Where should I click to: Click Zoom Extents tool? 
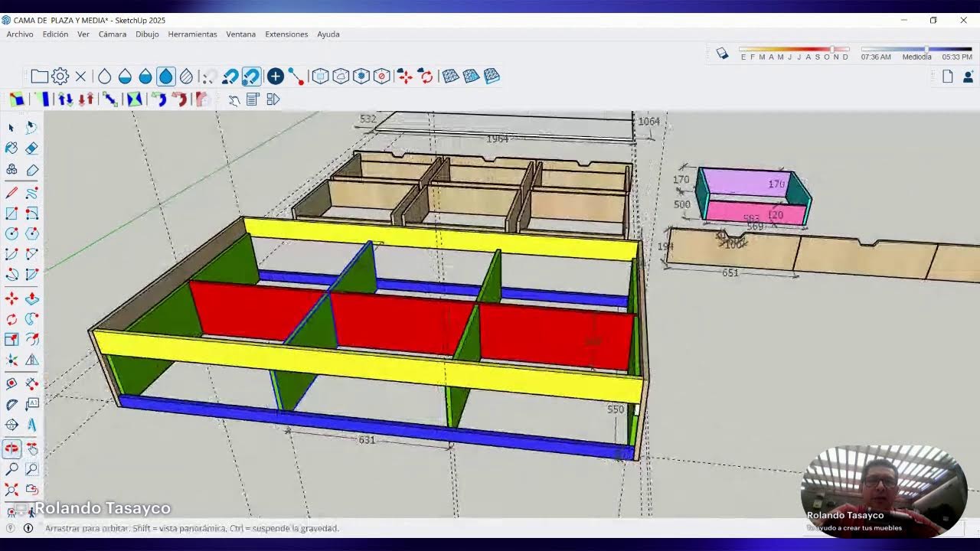[11, 489]
